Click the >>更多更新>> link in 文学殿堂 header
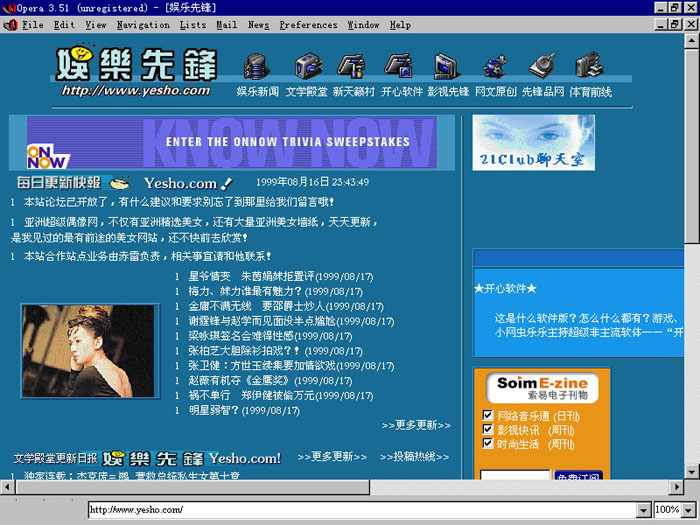700x525 pixels. coord(332,457)
